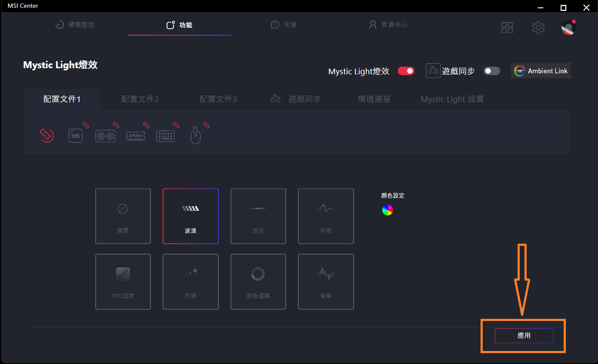Choose the 波浪 wave lighting effect
This screenshot has height=364, width=598.
tap(190, 216)
